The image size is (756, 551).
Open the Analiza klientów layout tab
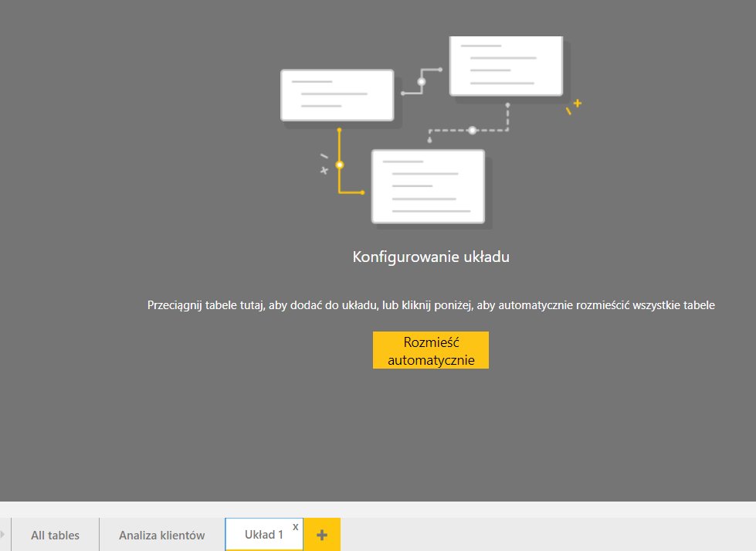pos(161,535)
